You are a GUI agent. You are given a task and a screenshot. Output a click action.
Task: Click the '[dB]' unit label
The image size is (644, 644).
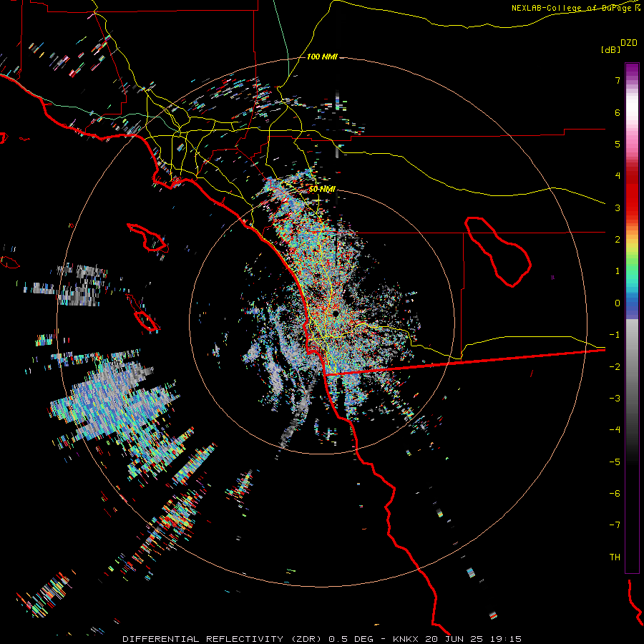[x=610, y=49]
